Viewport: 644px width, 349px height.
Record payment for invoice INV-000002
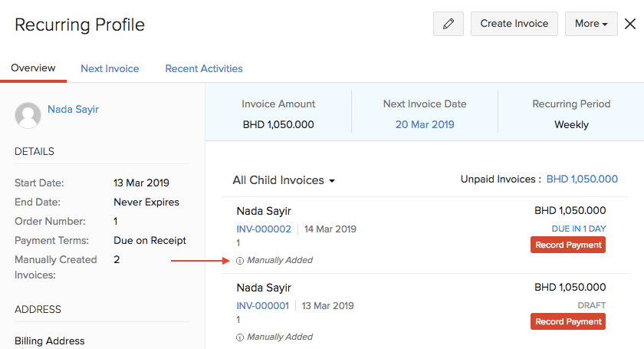(567, 245)
